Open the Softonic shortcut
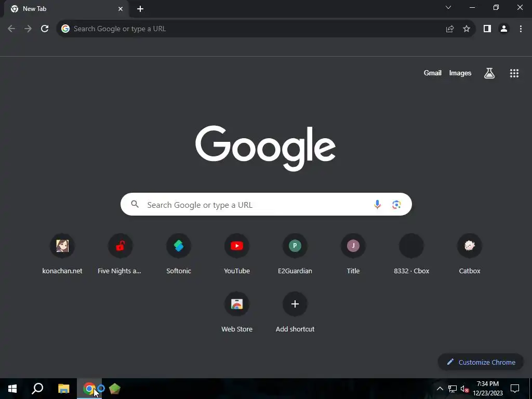The height and width of the screenshot is (399, 532). point(179,254)
